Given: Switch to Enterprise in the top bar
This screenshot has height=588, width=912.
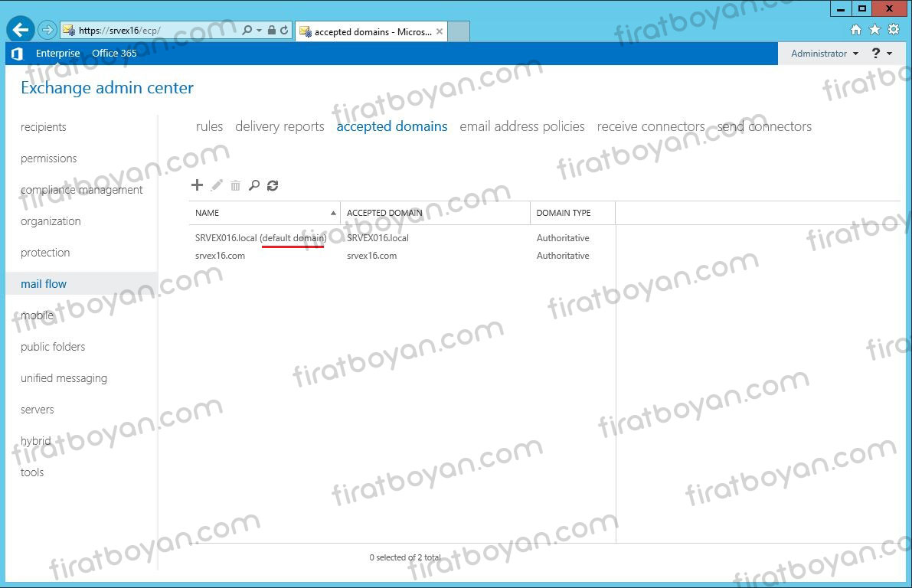Looking at the screenshot, I should (x=57, y=53).
